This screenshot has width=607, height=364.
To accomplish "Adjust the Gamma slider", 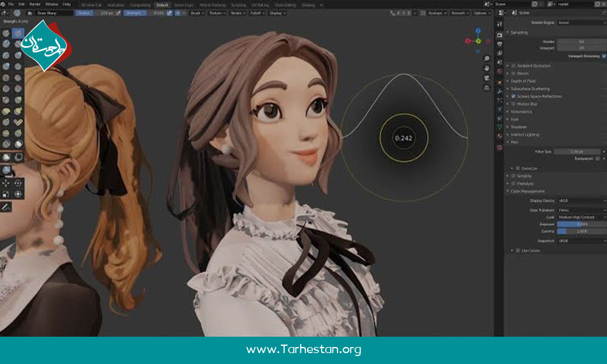I will tap(582, 231).
